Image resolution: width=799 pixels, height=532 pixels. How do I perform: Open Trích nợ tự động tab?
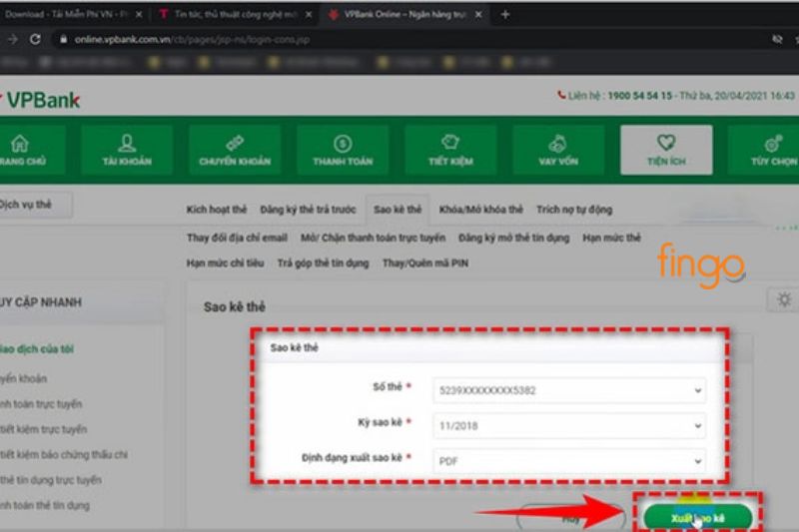point(574,210)
